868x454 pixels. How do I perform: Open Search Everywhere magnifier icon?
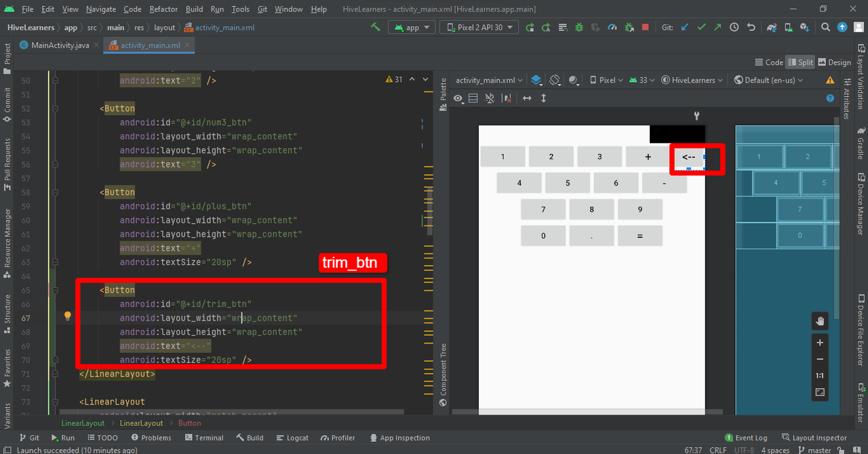tap(825, 27)
